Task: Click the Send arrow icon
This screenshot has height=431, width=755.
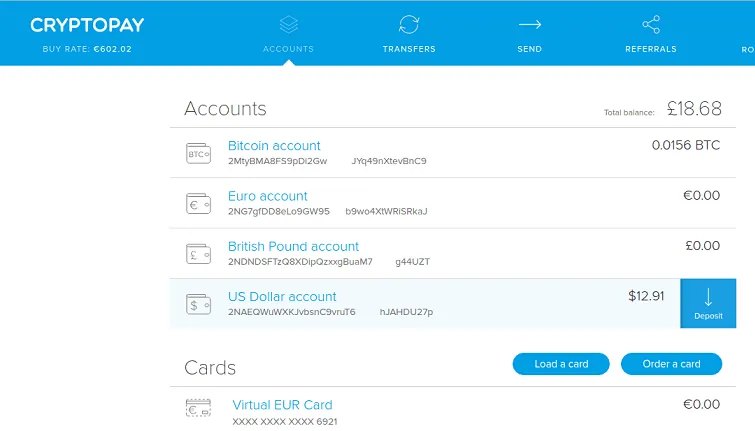Action: pos(530,25)
